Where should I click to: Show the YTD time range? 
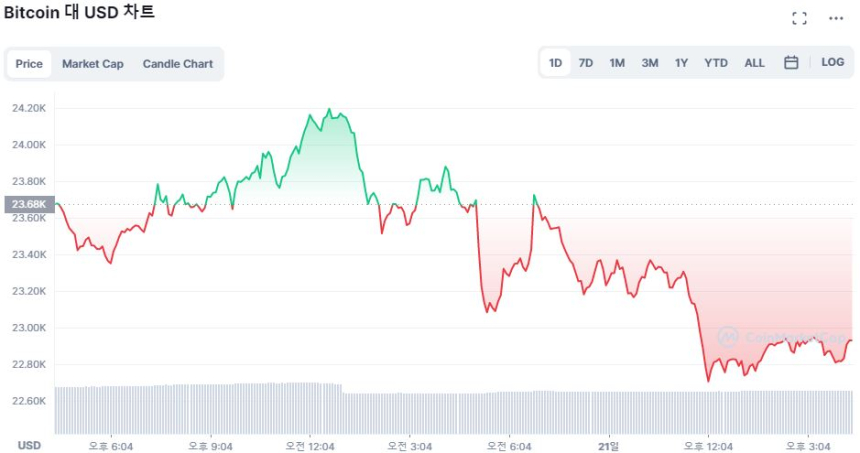716,63
